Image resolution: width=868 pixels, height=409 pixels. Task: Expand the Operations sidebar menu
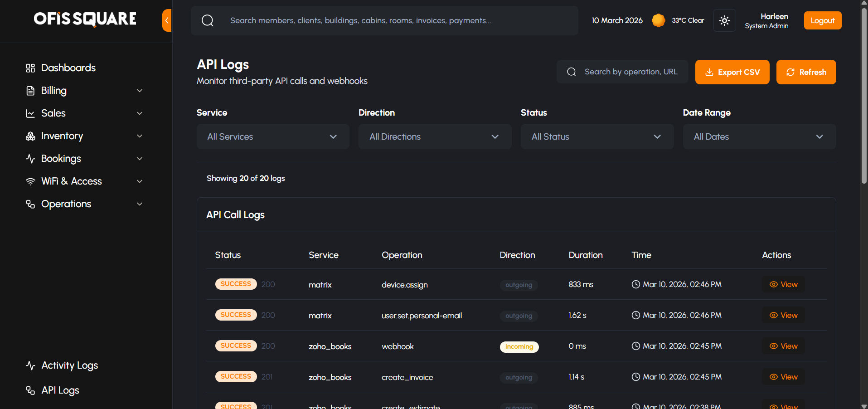84,204
